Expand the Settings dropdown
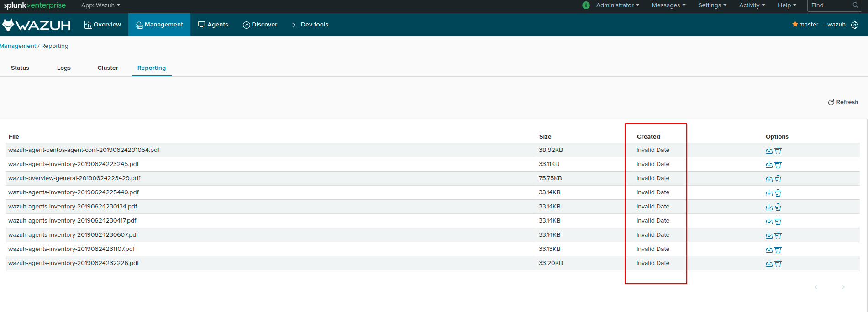 pyautogui.click(x=712, y=5)
